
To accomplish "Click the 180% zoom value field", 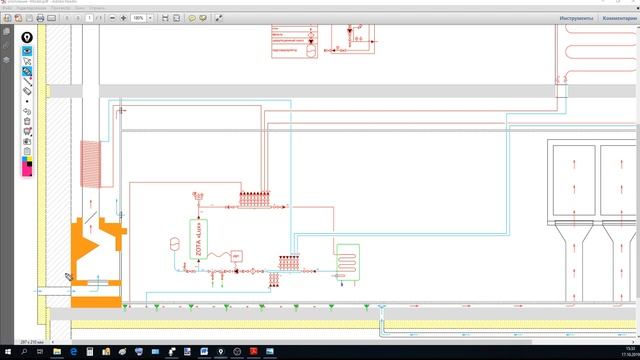I will pyautogui.click(x=138, y=18).
